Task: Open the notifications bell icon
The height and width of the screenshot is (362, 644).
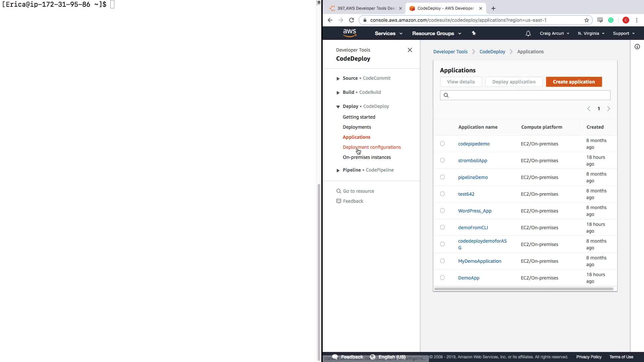Action: coord(528,34)
